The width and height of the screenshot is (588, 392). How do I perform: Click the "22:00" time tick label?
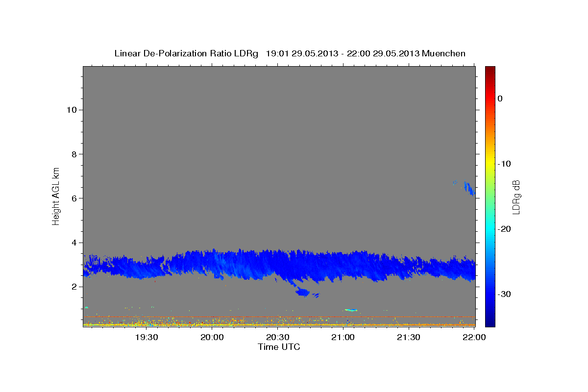coord(474,337)
